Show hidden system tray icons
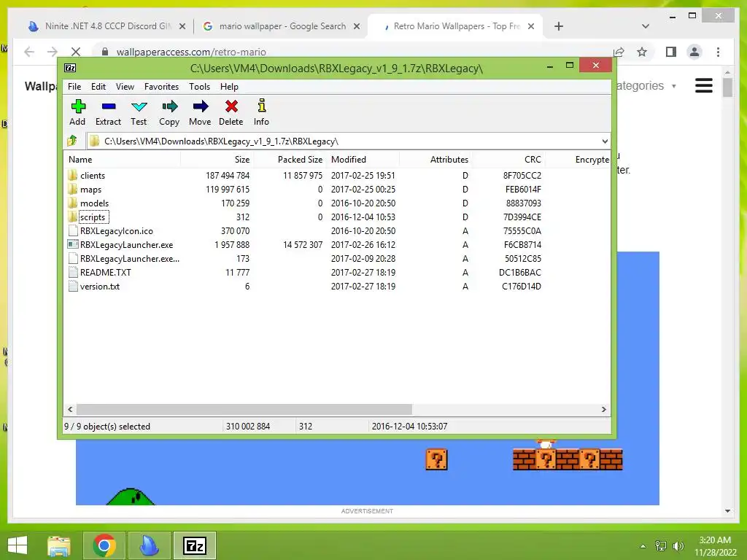This screenshot has height=560, width=747. tap(643, 546)
